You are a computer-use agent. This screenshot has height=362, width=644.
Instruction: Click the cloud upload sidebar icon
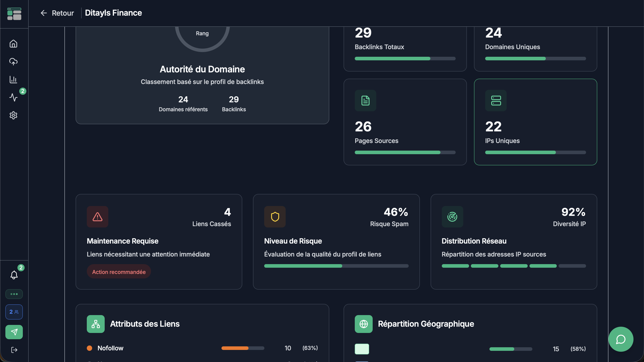13,61
